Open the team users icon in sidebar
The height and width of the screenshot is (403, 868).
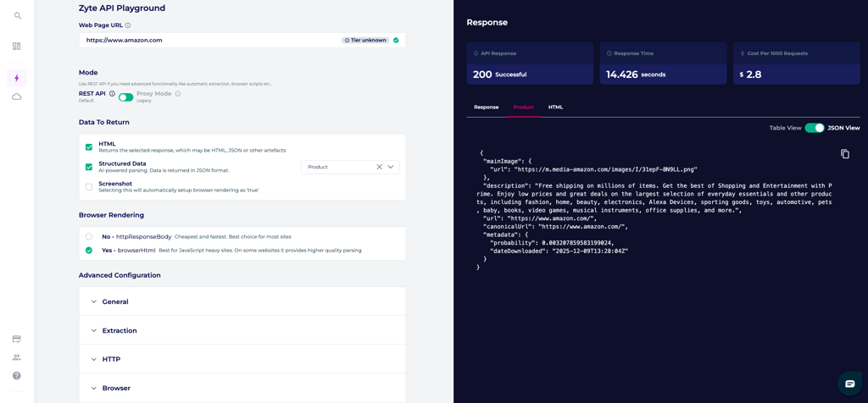pos(17,357)
